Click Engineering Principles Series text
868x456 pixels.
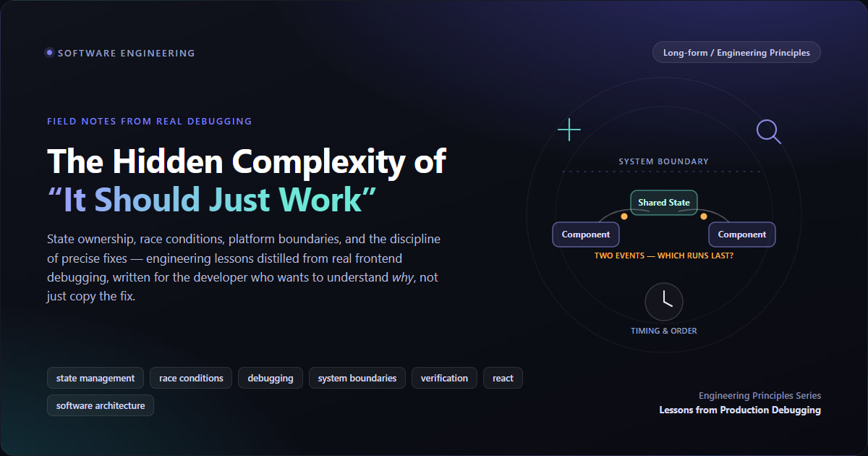point(759,395)
